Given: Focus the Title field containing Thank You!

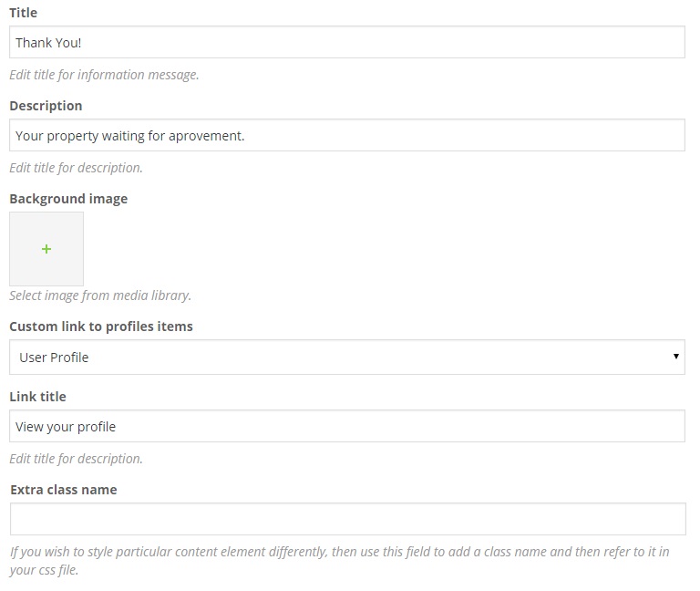Looking at the screenshot, I should (x=346, y=43).
